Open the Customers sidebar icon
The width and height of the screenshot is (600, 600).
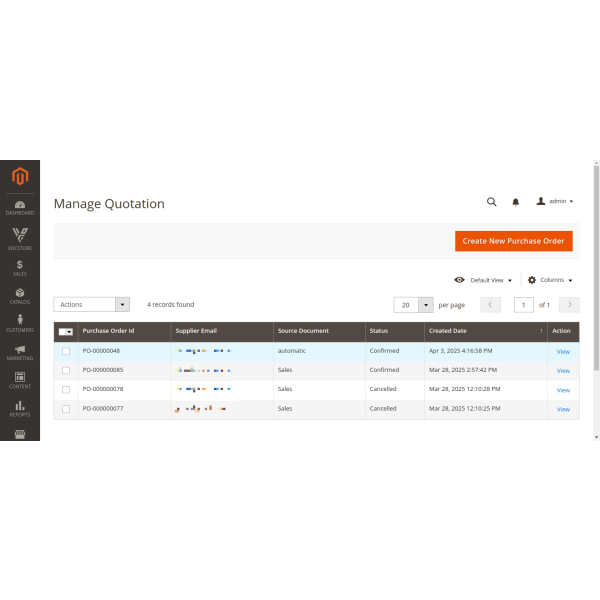pyautogui.click(x=19, y=323)
